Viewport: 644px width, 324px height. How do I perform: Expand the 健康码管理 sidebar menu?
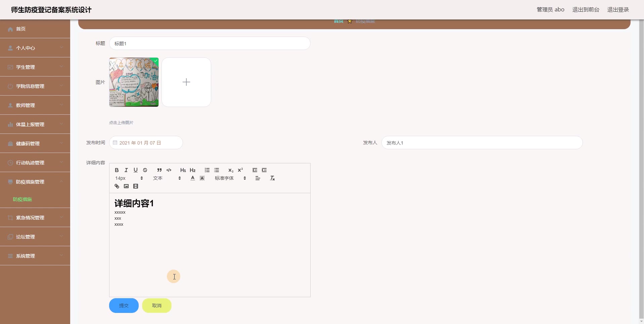(x=35, y=144)
